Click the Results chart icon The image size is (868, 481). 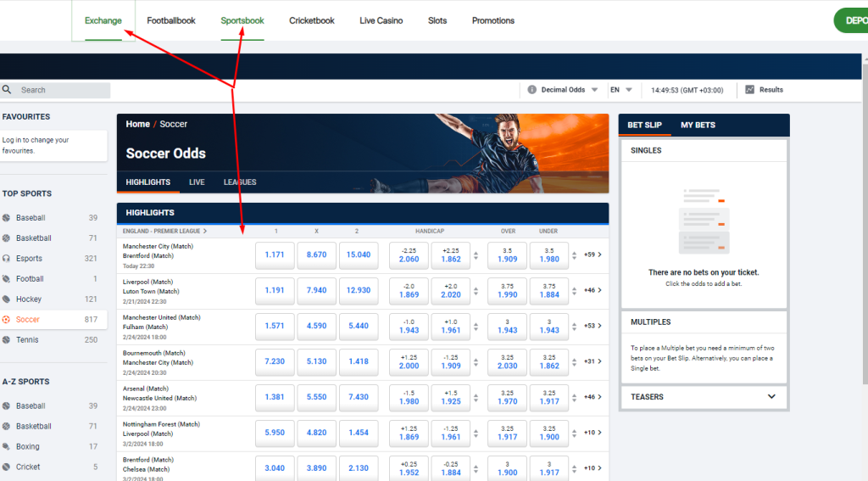click(x=749, y=90)
